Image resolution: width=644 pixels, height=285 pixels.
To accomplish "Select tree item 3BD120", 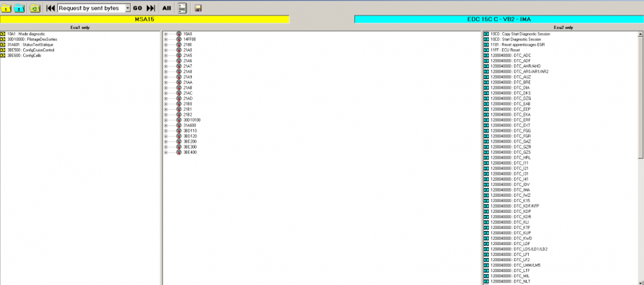I will coord(190,136).
